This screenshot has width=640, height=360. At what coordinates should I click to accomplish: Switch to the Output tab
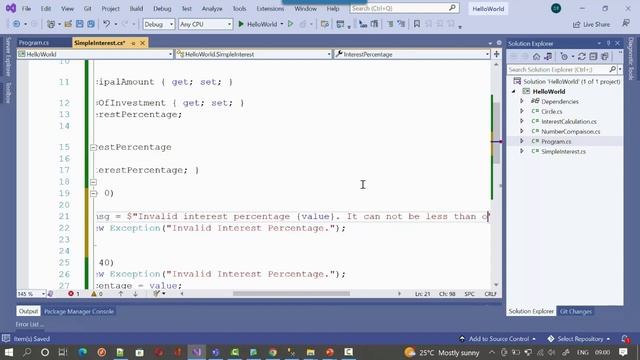(28, 311)
